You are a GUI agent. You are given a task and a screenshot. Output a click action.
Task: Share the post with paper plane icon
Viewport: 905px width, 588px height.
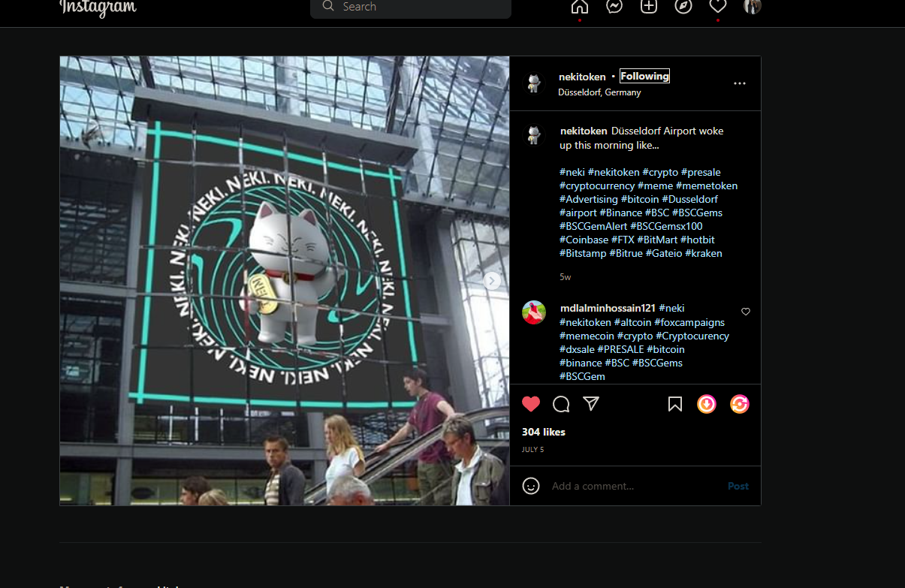(x=591, y=404)
